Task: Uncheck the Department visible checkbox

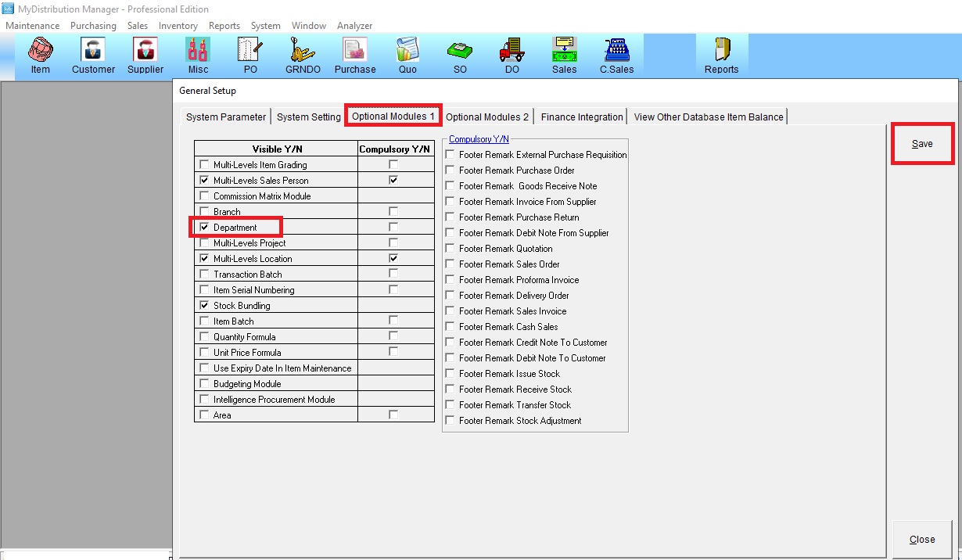Action: tap(205, 228)
